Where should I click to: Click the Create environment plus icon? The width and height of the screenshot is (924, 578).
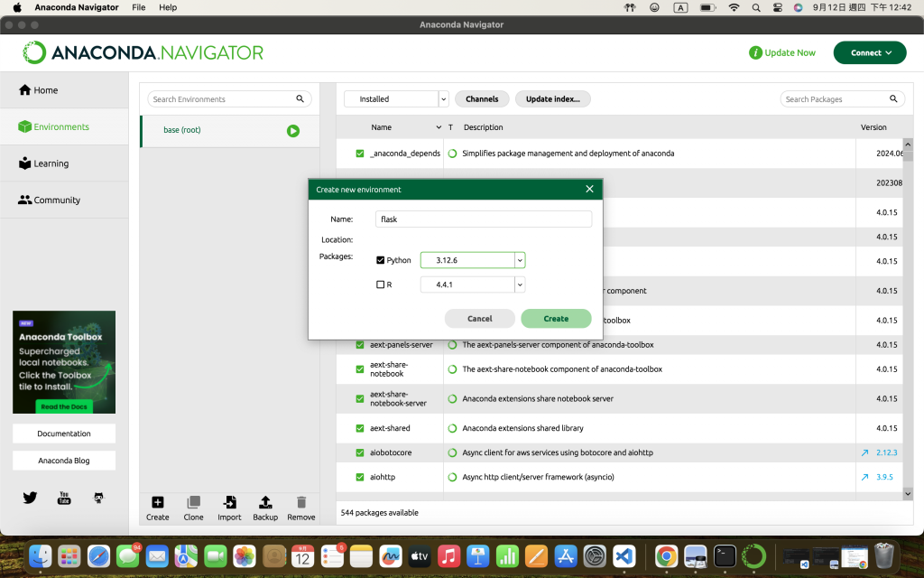[157, 502]
